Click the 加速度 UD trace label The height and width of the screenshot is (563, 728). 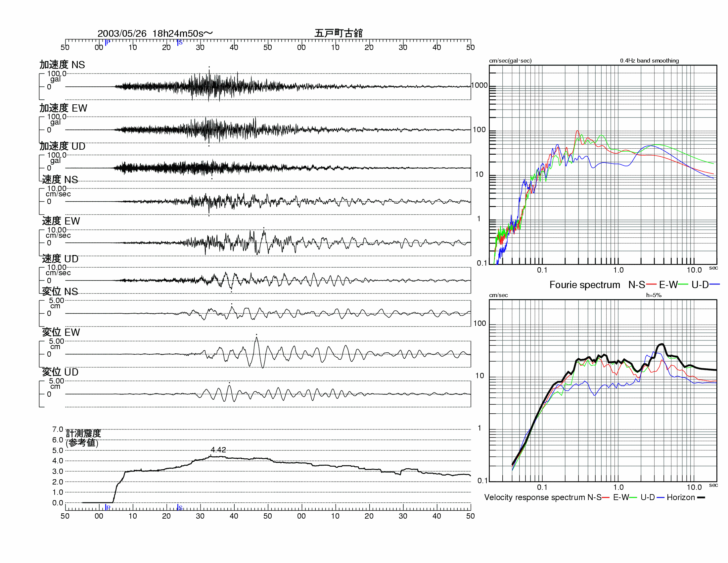coord(62,146)
